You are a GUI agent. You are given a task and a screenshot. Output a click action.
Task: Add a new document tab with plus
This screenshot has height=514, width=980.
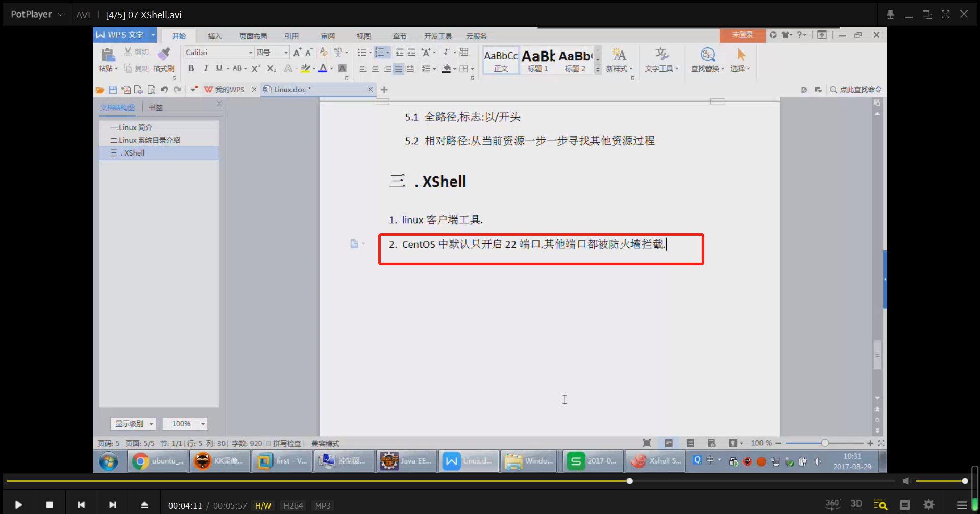tap(384, 90)
